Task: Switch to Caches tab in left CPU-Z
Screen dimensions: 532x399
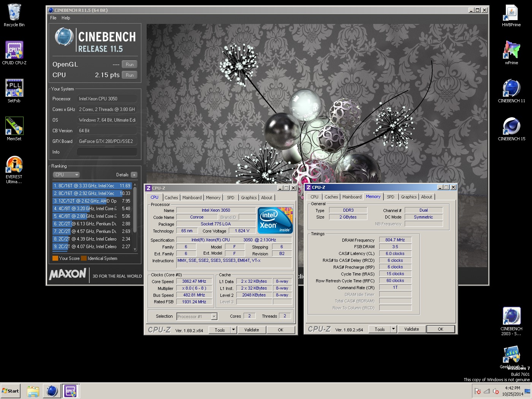Action: (171, 198)
